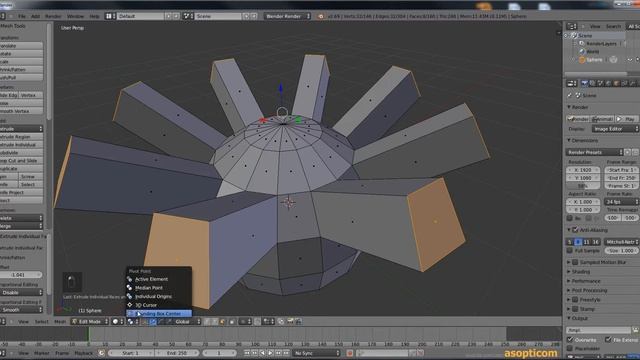The image size is (640, 360).
Task: Enable Stamp checkbox
Action: pos(575,309)
